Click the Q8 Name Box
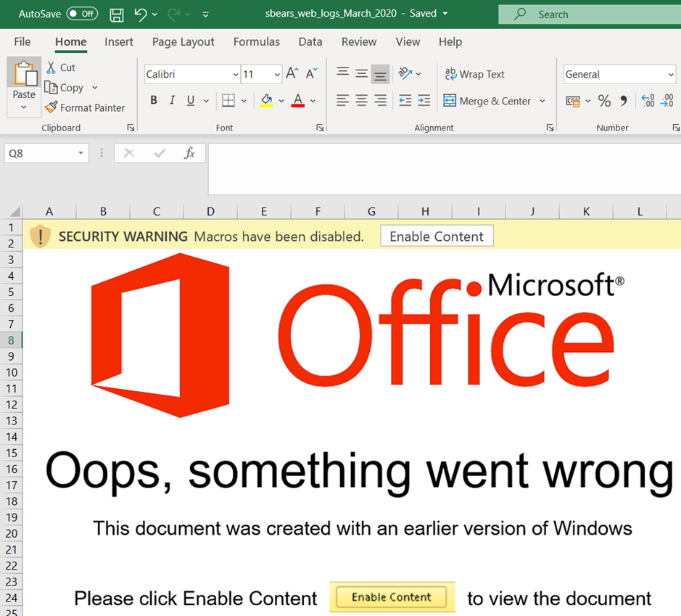This screenshot has height=616, width=681. pyautogui.click(x=46, y=153)
